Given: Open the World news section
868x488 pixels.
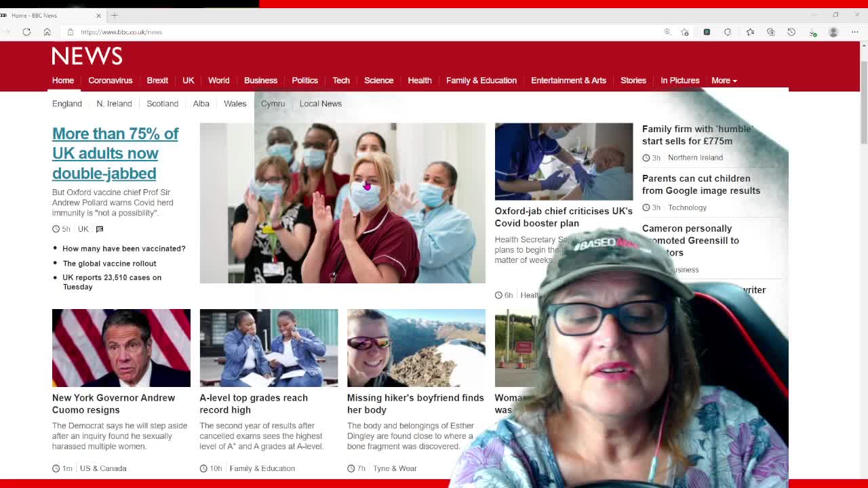Looking at the screenshot, I should coord(218,81).
